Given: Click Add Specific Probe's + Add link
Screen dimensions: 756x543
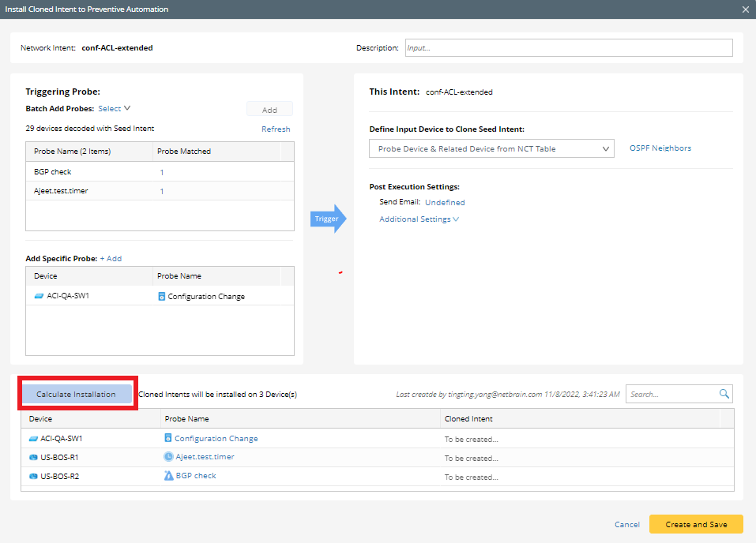Looking at the screenshot, I should click(111, 258).
